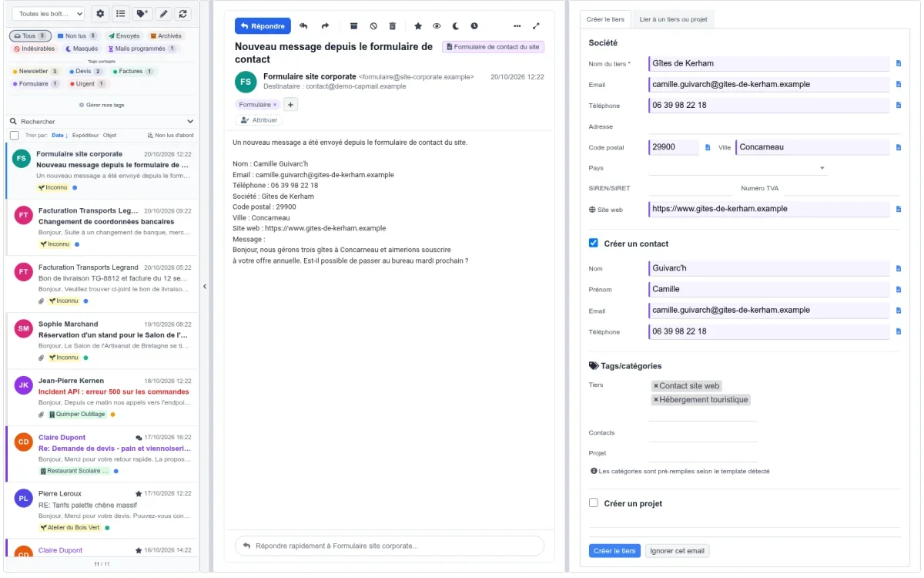Remove the Formulaire tag from the email
924x578 pixels.
coord(275,105)
